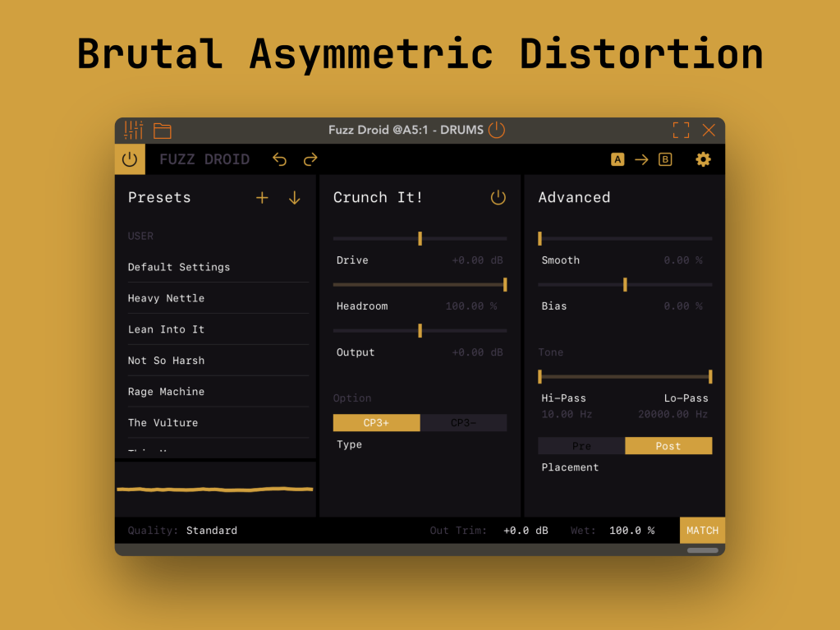Select the A state icon
The width and height of the screenshot is (840, 630).
(617, 159)
